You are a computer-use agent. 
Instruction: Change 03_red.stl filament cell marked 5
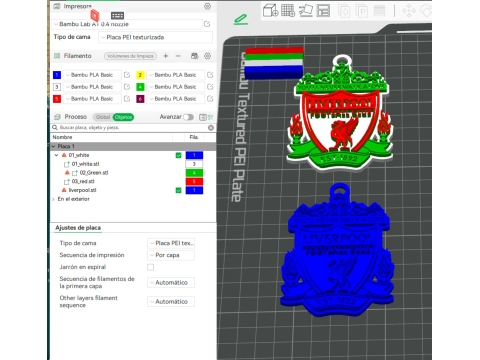(x=194, y=181)
